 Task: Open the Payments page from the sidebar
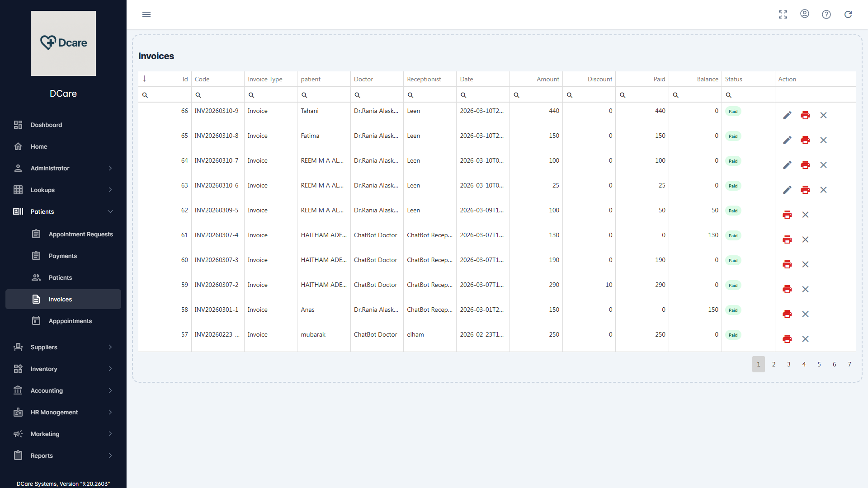click(62, 255)
